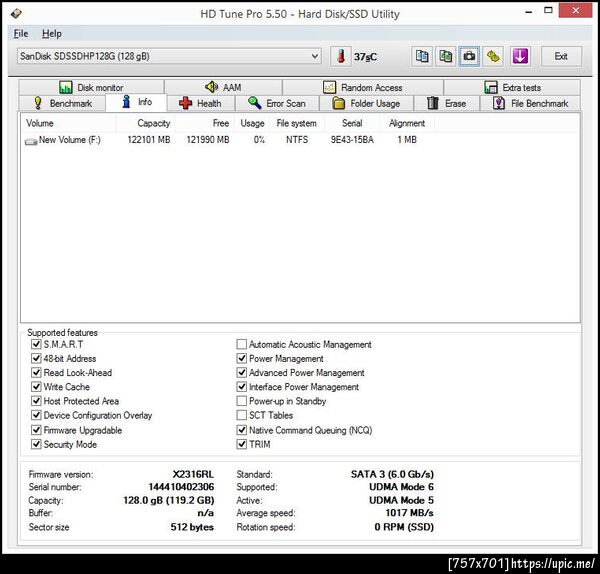The width and height of the screenshot is (600, 574).
Task: Click the File Benchmark document icon
Action: [499, 103]
